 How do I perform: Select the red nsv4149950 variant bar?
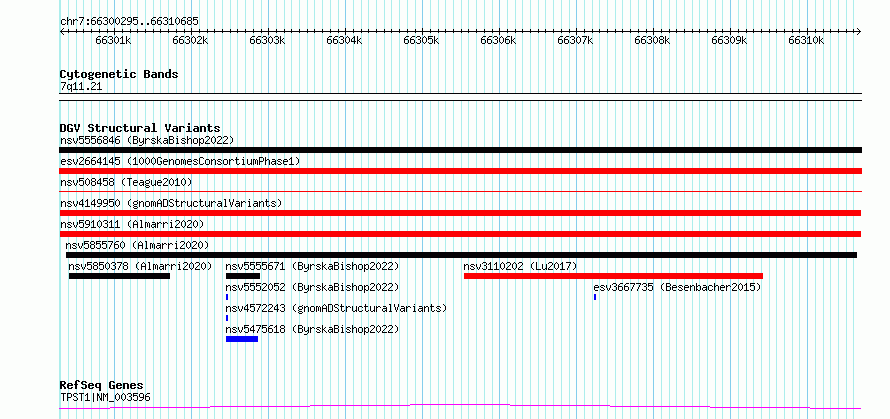pyautogui.click(x=460, y=213)
